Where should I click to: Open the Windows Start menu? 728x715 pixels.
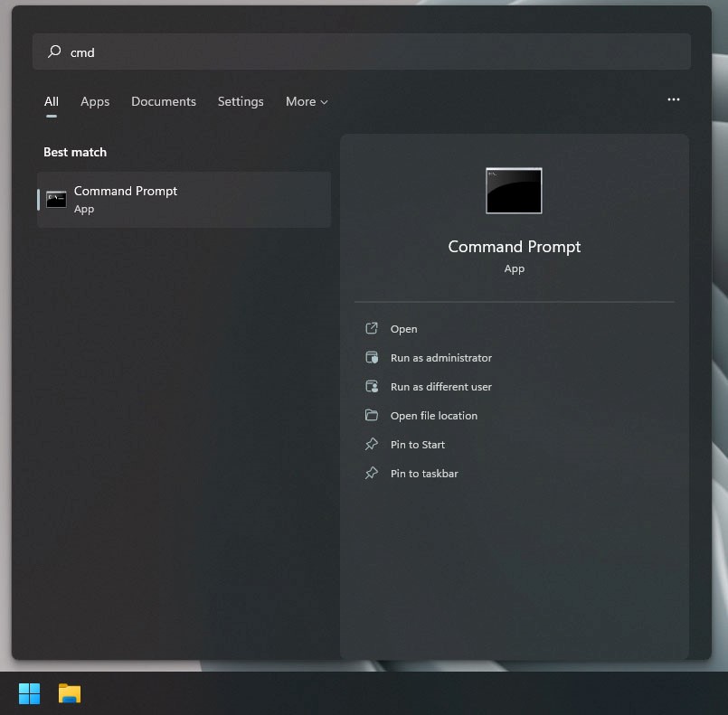[x=28, y=692]
